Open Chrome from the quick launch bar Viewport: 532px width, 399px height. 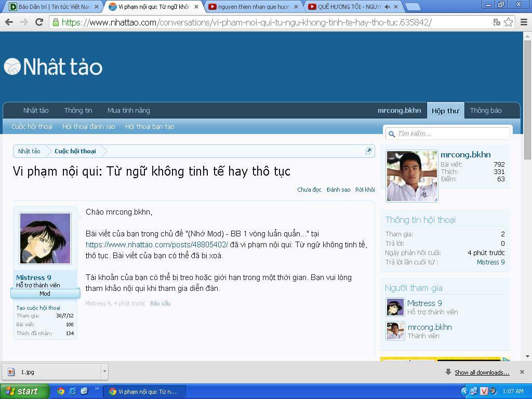61,391
